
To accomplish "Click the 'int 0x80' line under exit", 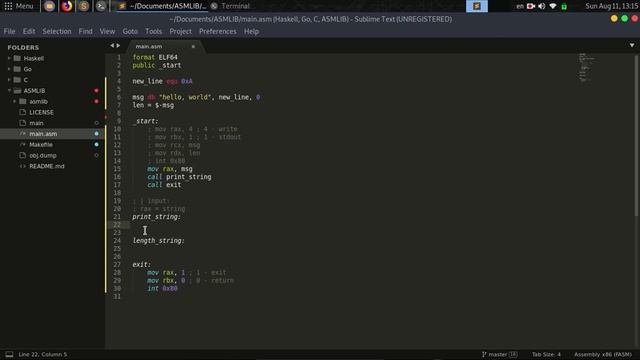I will click(162, 289).
